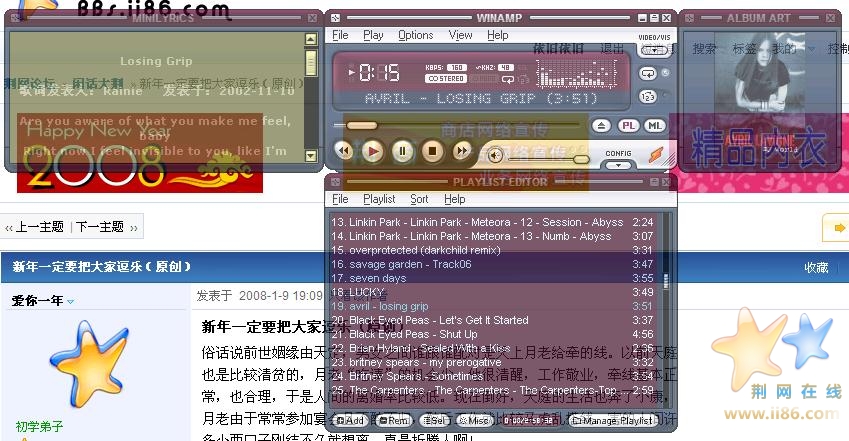Screen dimensions: 849x441
Task: Toggle the PL playlist editor button
Action: 628,126
